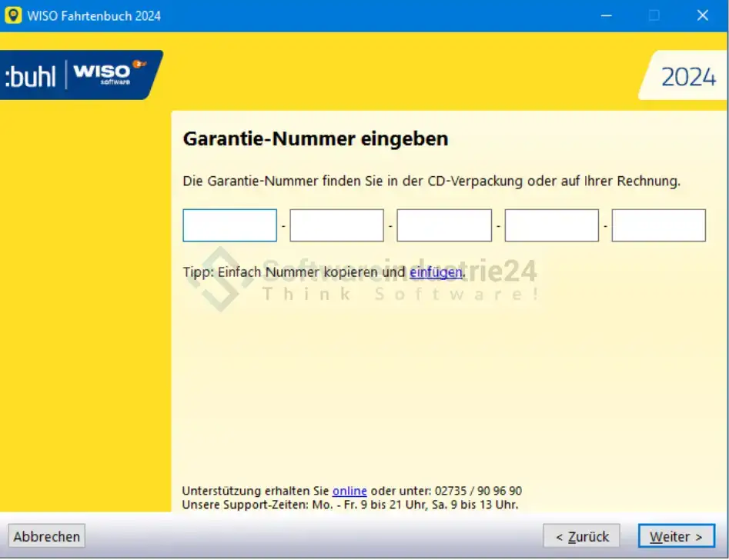Proceed by pressing the Weiter button
Viewport: 729px width, 560px height.
click(x=676, y=537)
